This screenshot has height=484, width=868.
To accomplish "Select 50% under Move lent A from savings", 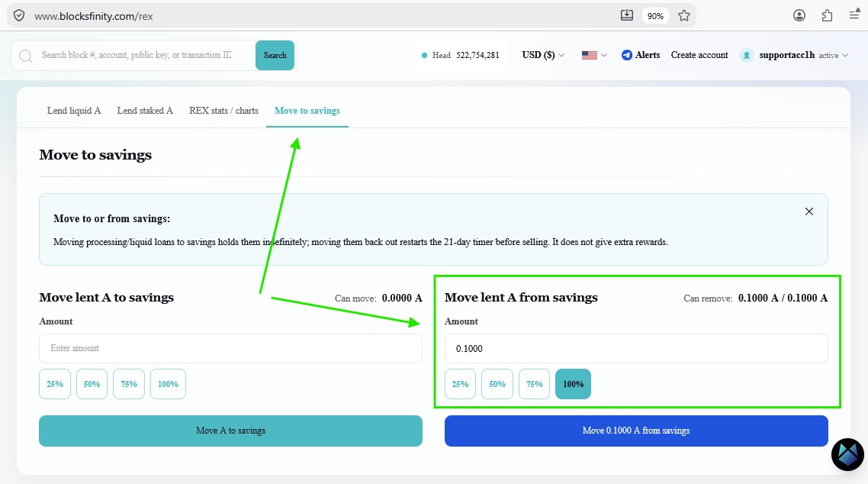I will [x=497, y=384].
